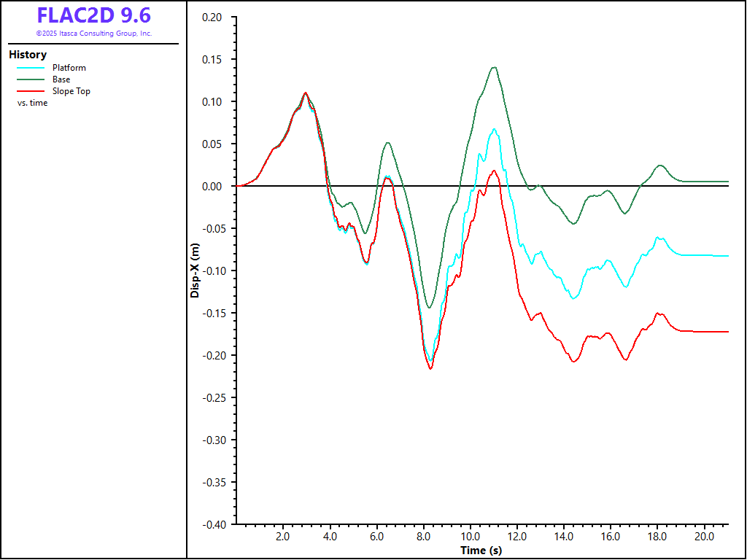
Task: Click the red Slope Top line swatch
Action: click(31, 91)
